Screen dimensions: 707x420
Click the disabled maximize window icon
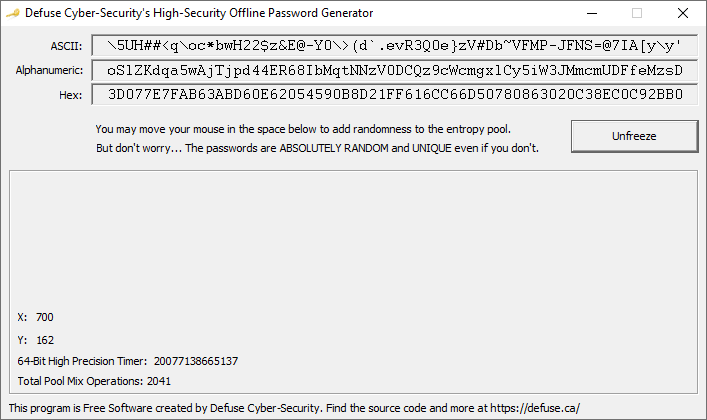[637, 13]
